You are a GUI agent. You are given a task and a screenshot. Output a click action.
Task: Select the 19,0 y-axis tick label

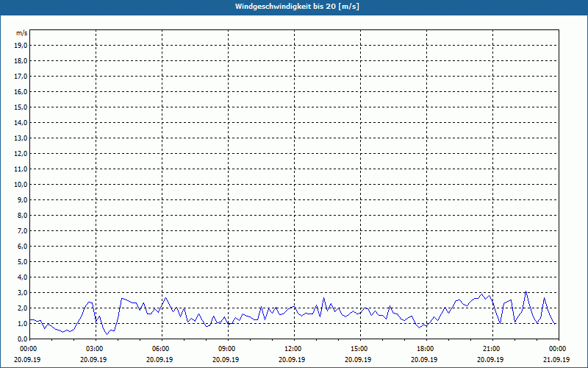(21, 45)
